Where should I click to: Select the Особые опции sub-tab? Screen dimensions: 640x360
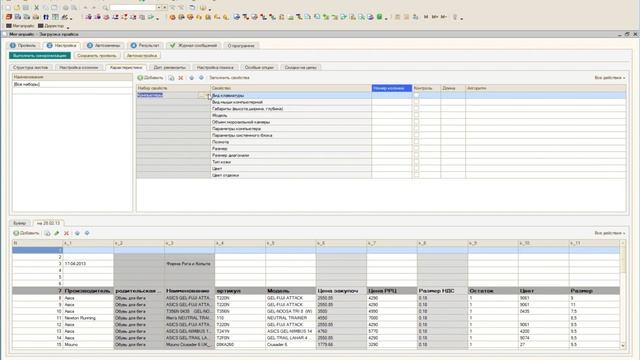[259, 67]
